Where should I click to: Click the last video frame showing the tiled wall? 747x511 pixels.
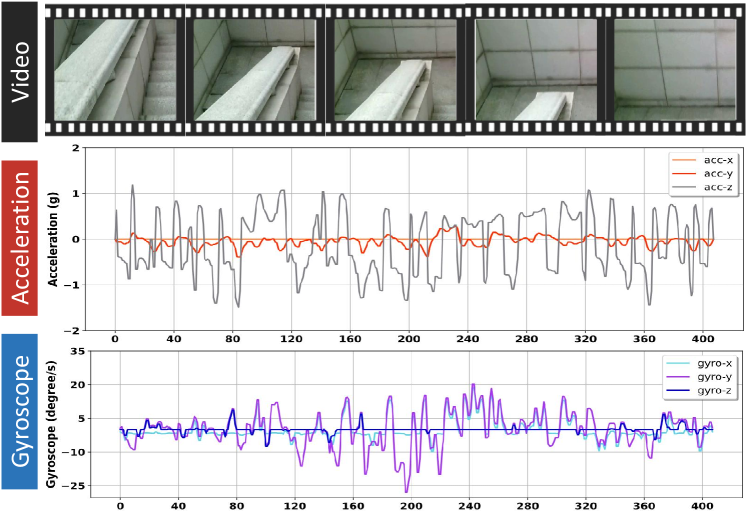pos(675,70)
